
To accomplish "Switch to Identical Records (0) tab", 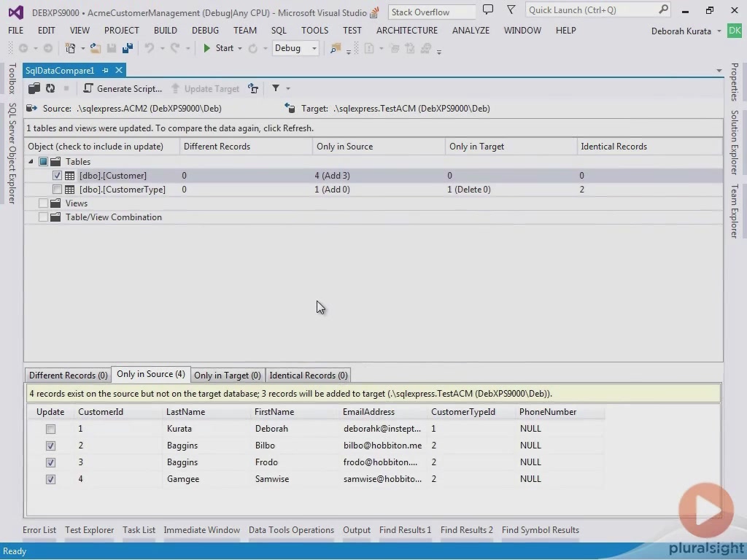I will [x=309, y=376].
